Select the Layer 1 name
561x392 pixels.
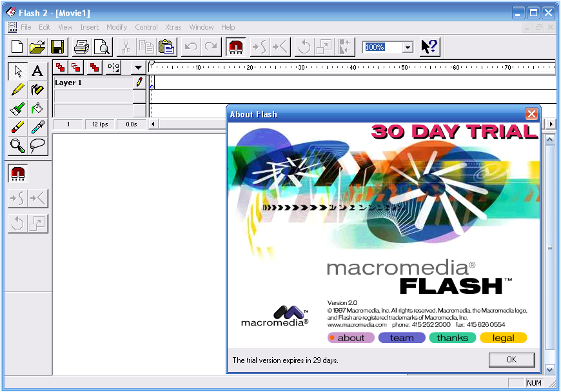point(68,83)
